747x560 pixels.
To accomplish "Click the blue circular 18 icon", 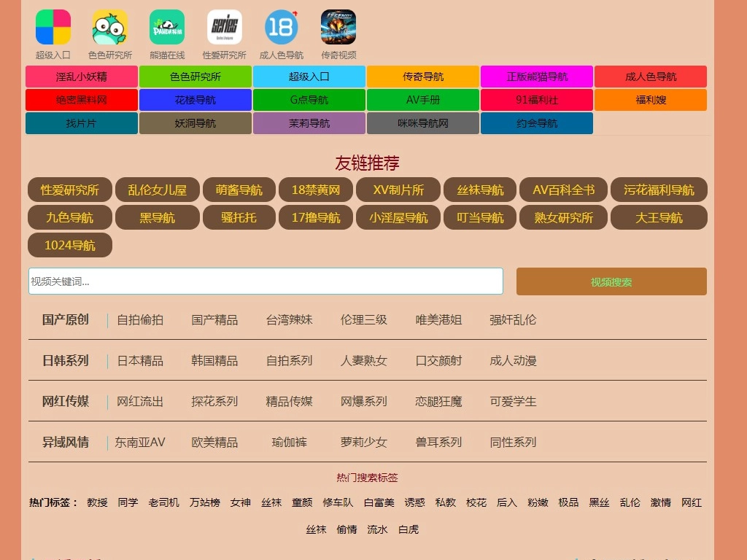I will [282, 28].
